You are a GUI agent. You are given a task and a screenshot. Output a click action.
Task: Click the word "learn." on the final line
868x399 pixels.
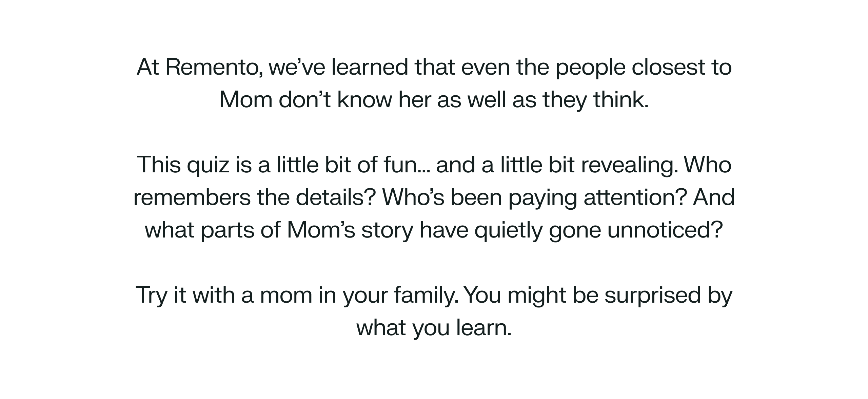(484, 328)
